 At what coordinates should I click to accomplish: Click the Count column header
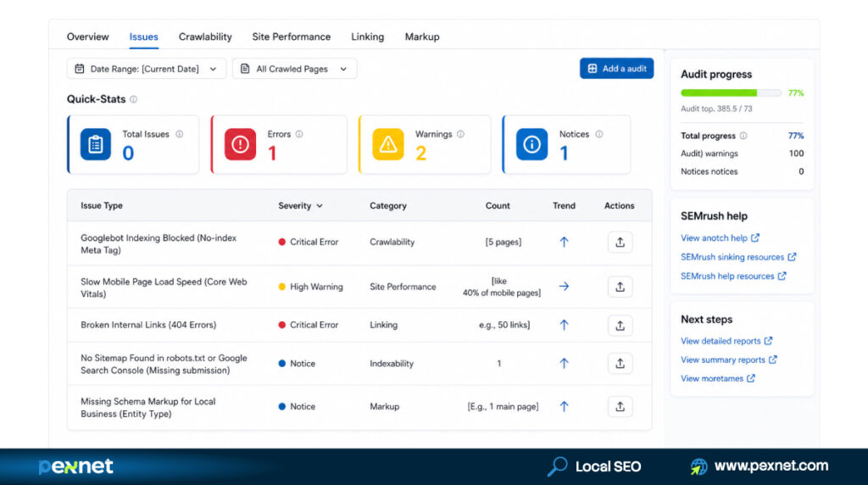[498, 205]
